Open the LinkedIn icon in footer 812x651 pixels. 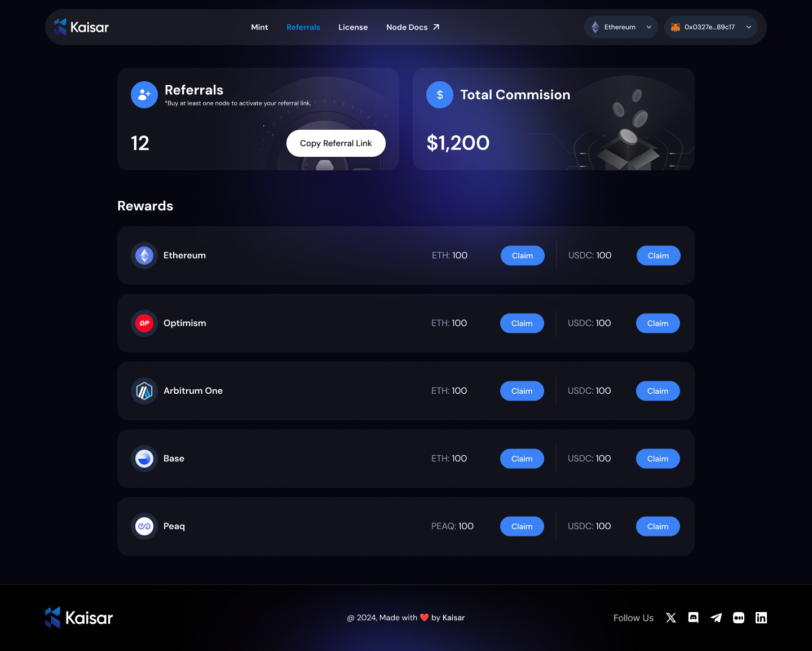761,618
